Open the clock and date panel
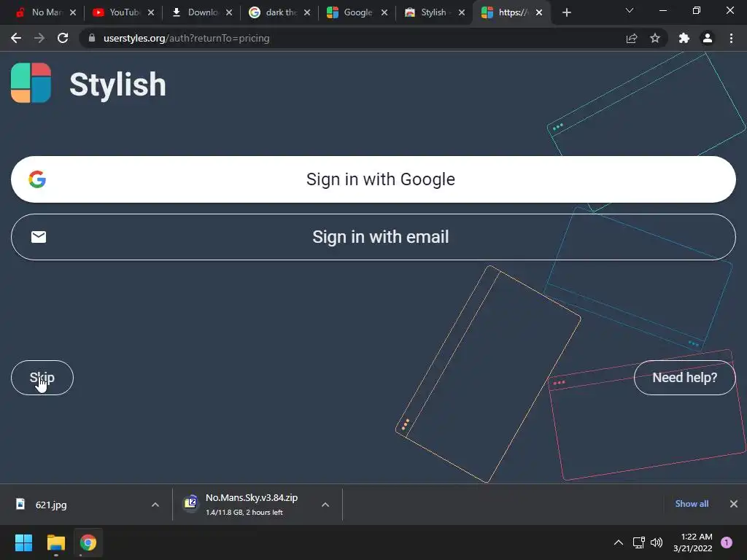747x560 pixels. click(693, 542)
